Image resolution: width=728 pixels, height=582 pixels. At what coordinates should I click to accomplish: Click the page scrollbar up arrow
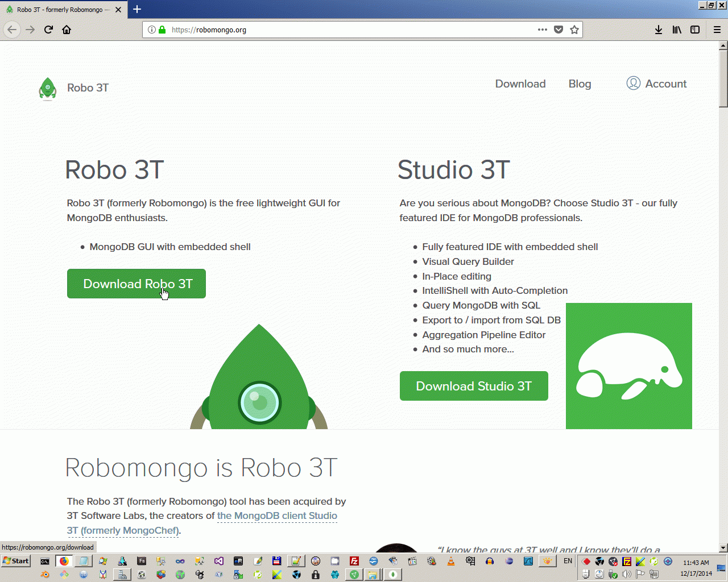click(x=723, y=45)
